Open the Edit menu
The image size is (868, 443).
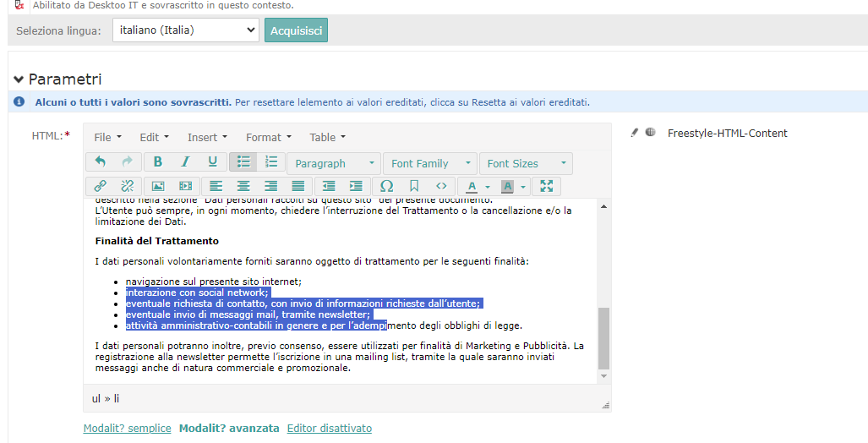(154, 137)
